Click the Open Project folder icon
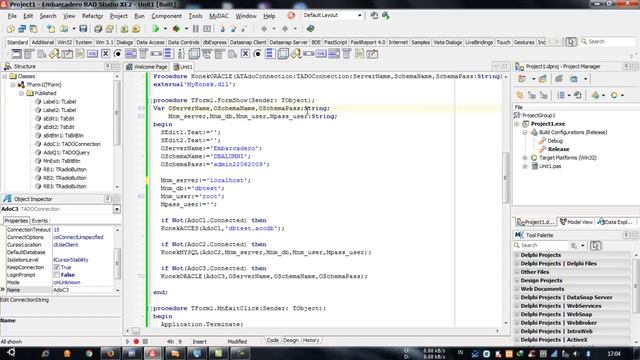This screenshot has width=640, height=360. [109, 29]
